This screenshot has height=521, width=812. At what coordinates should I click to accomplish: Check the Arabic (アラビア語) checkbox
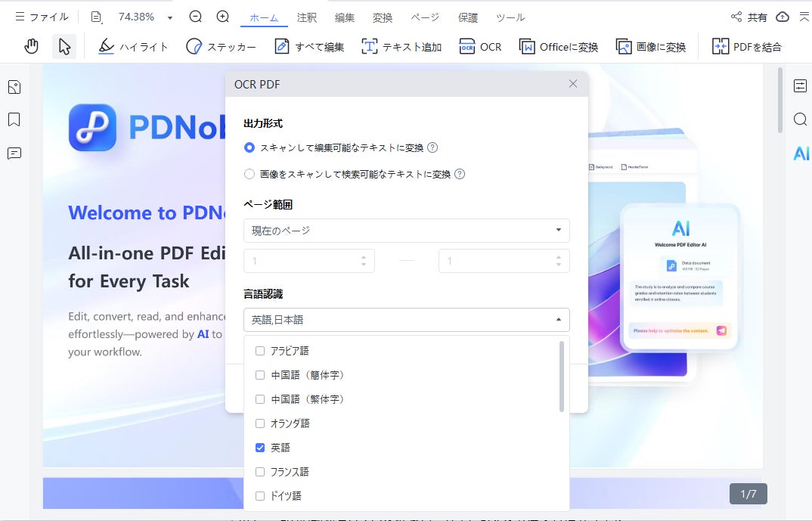click(260, 351)
